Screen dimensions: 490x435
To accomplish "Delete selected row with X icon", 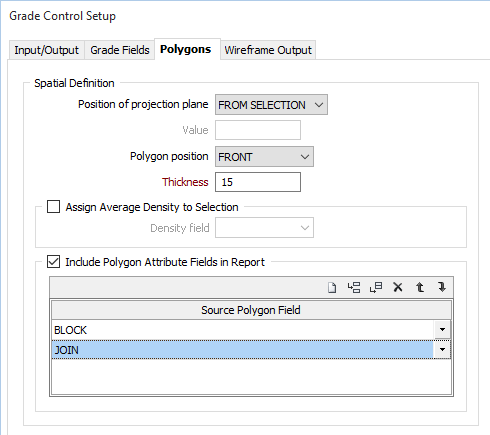I will click(398, 287).
